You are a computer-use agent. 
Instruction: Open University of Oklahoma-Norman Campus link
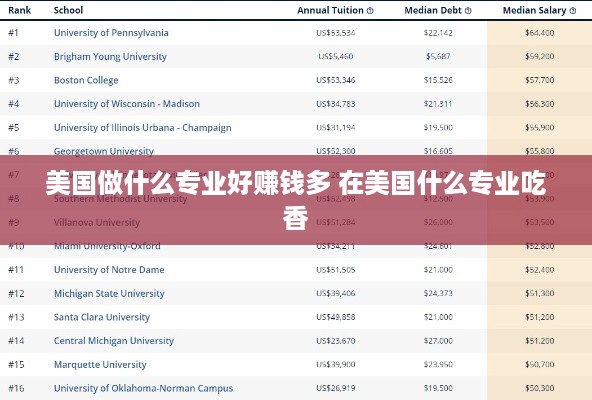pyautogui.click(x=143, y=388)
